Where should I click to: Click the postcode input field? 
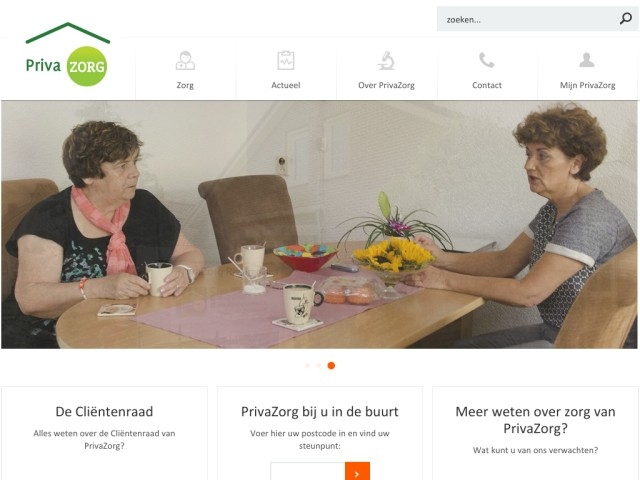click(x=308, y=471)
